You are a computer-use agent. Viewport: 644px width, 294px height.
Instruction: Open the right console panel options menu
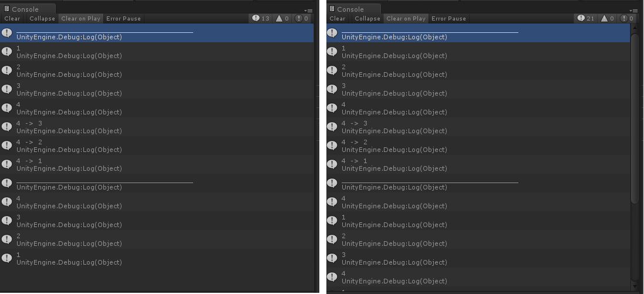[x=633, y=10]
